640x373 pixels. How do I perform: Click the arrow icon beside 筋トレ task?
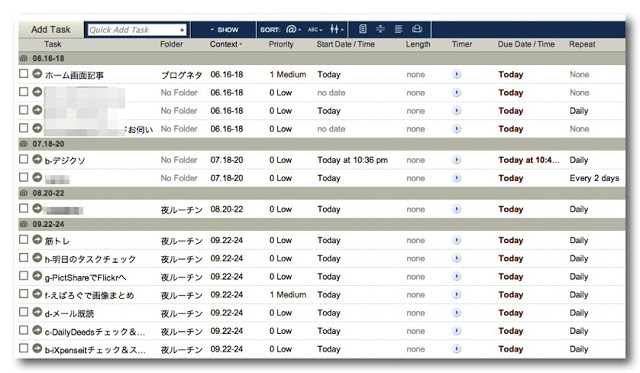[x=37, y=240]
